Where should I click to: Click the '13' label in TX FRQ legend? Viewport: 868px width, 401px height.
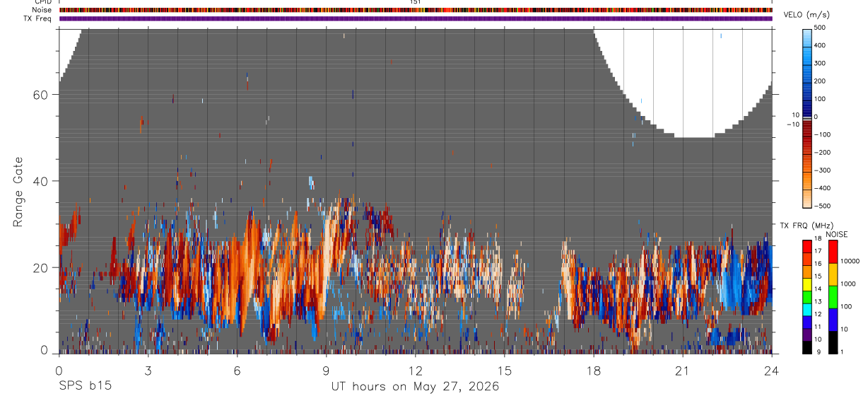(818, 301)
